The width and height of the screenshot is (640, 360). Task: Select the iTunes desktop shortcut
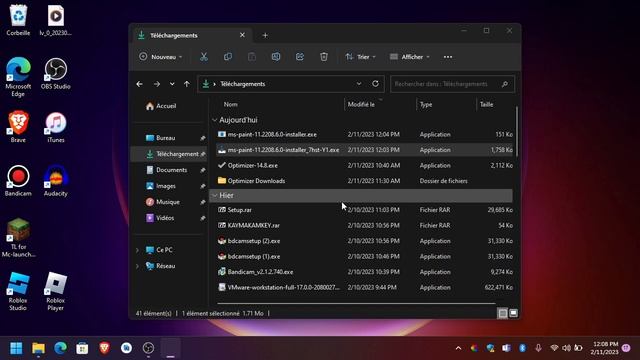pyautogui.click(x=56, y=127)
